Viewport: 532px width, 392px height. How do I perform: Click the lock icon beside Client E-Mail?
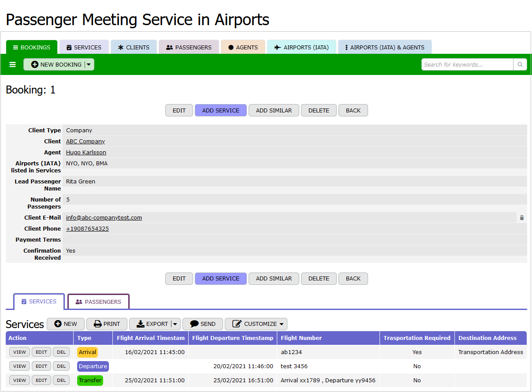522,218
